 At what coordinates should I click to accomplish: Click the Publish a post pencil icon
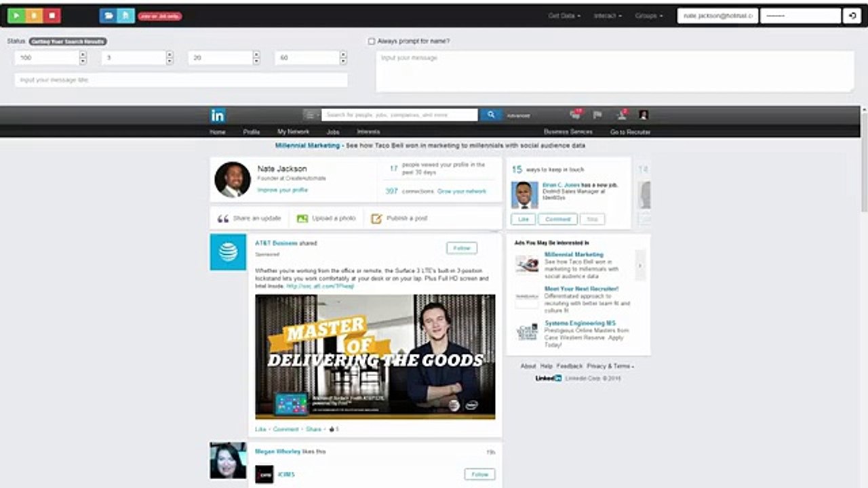377,219
